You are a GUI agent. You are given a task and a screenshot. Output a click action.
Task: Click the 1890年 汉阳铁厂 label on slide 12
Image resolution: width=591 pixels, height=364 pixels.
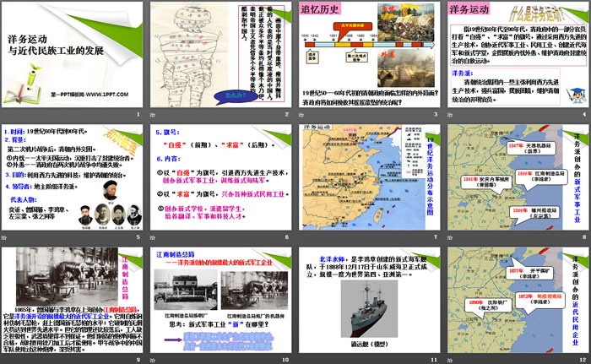[x=484, y=306]
